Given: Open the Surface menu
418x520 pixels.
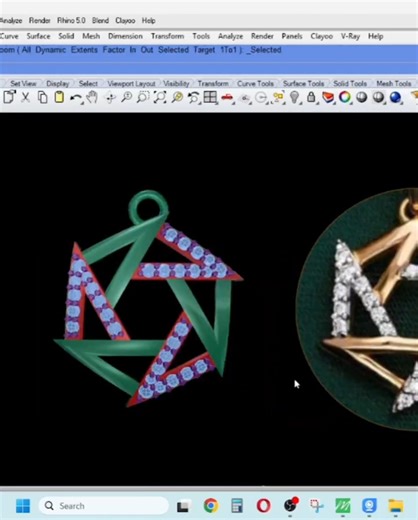Looking at the screenshot, I should click(38, 36).
